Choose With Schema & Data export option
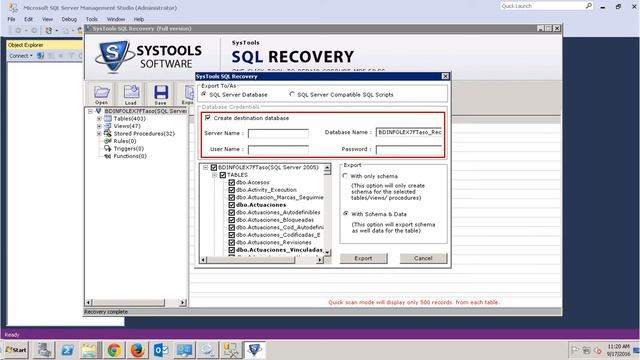This screenshot has height=360, width=640. [x=346, y=213]
